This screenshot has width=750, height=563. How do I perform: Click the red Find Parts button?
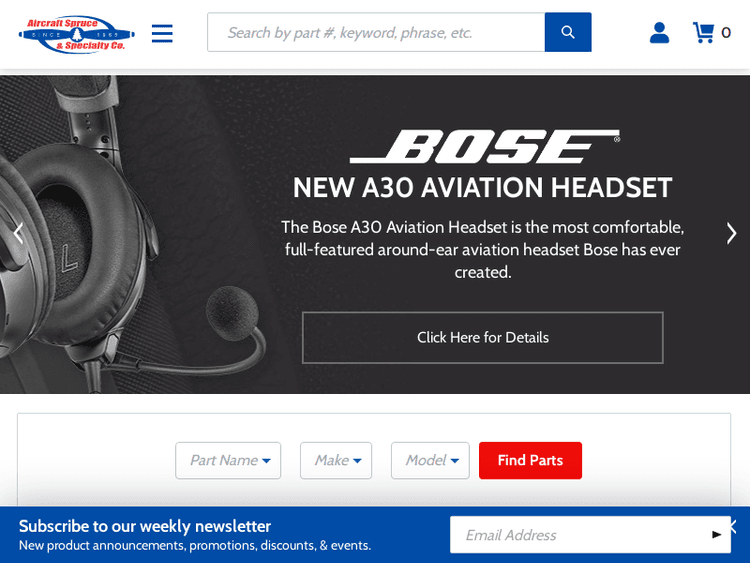[530, 460]
